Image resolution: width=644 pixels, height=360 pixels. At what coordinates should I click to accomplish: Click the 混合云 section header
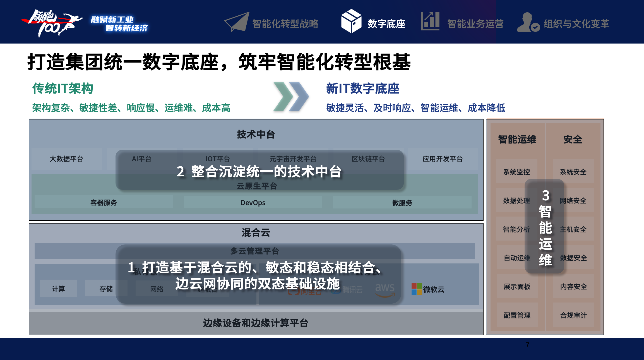256,232
